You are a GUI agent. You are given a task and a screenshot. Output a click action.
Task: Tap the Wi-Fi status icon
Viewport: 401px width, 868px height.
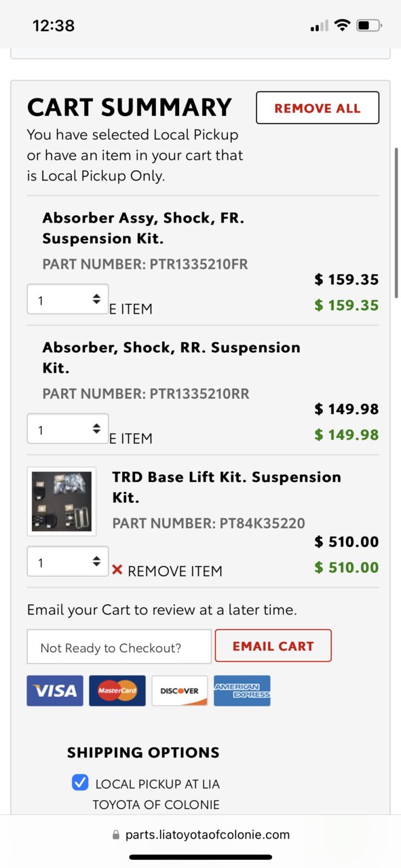342,26
